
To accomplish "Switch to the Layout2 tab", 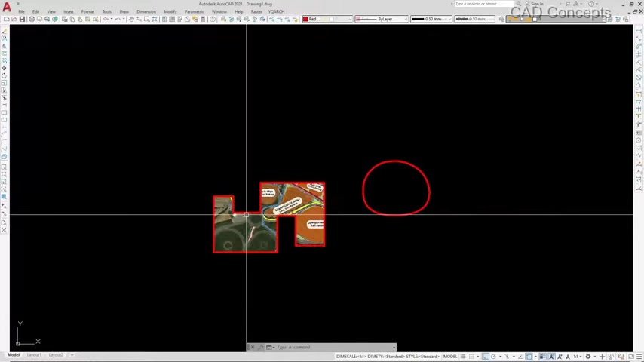I will pos(56,355).
